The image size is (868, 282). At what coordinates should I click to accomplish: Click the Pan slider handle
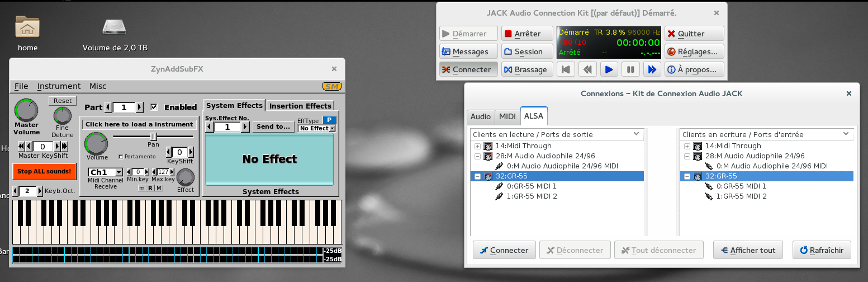pyautogui.click(x=154, y=136)
